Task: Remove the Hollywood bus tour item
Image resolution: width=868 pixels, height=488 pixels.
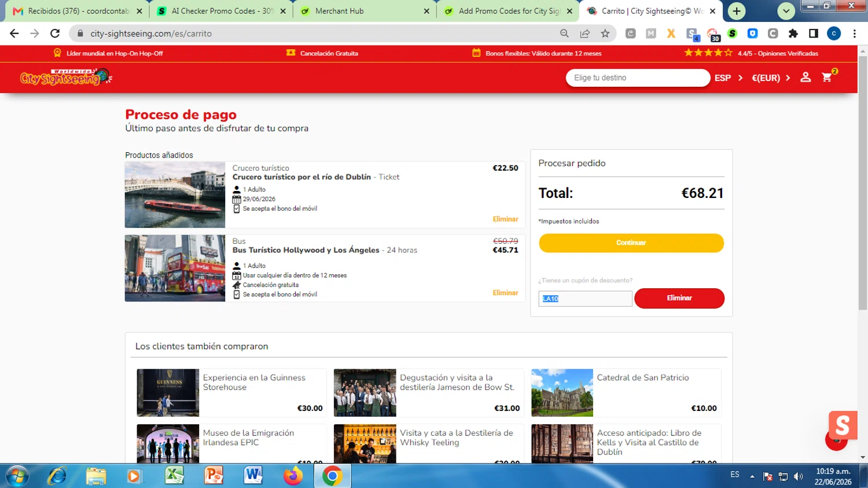Action: coord(505,292)
